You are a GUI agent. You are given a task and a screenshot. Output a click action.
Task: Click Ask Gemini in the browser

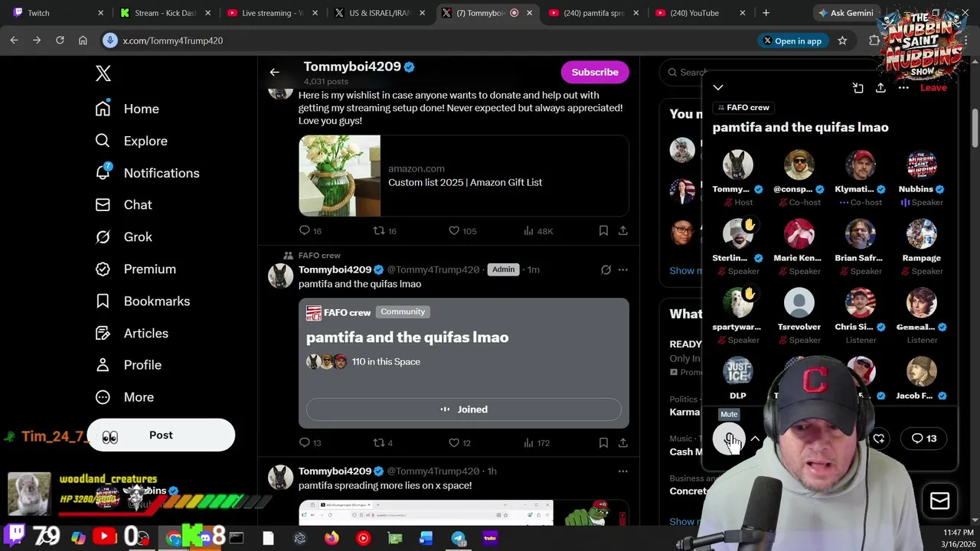click(846, 13)
